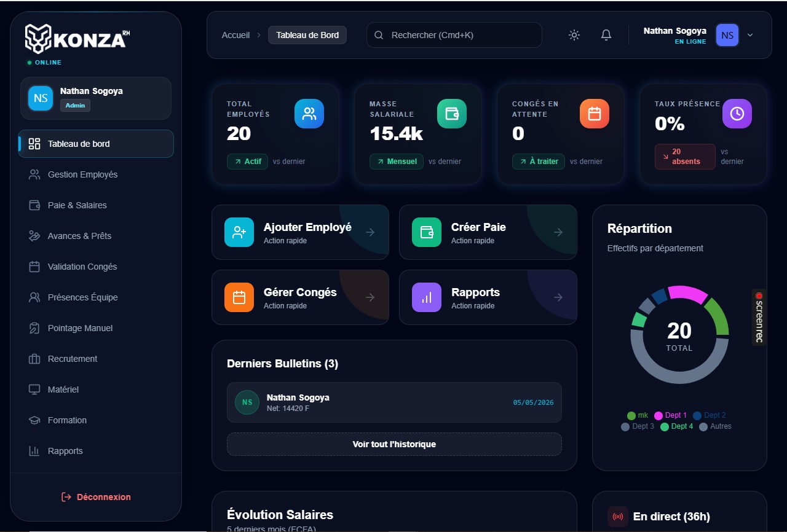
Task: Click the Créer Paie wallet icon
Action: (x=427, y=232)
